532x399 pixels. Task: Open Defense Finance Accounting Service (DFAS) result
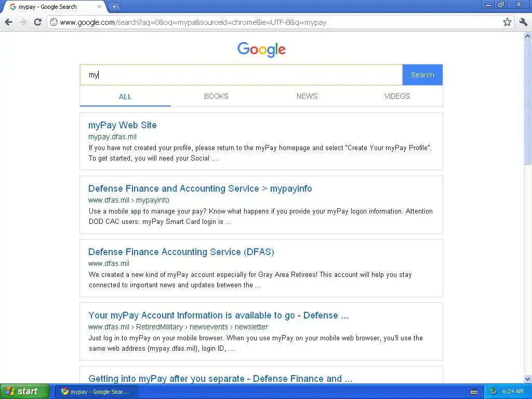[x=181, y=252]
